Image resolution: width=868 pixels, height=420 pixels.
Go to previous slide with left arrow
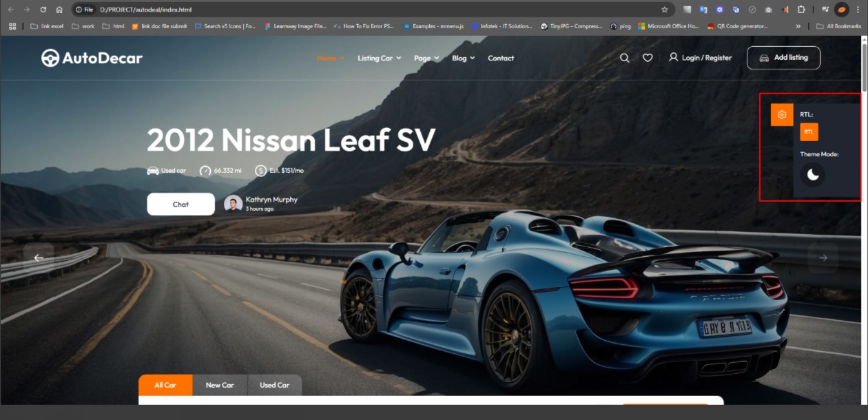[x=39, y=258]
